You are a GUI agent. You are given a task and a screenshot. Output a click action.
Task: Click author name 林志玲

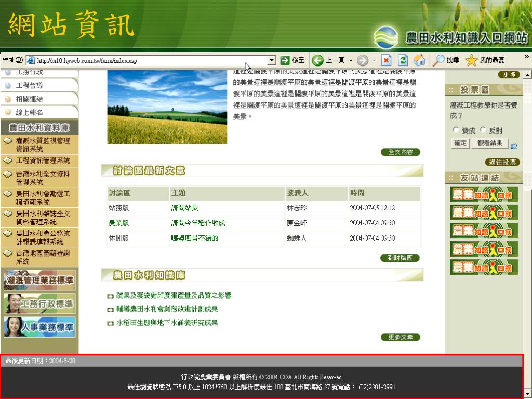(297, 208)
